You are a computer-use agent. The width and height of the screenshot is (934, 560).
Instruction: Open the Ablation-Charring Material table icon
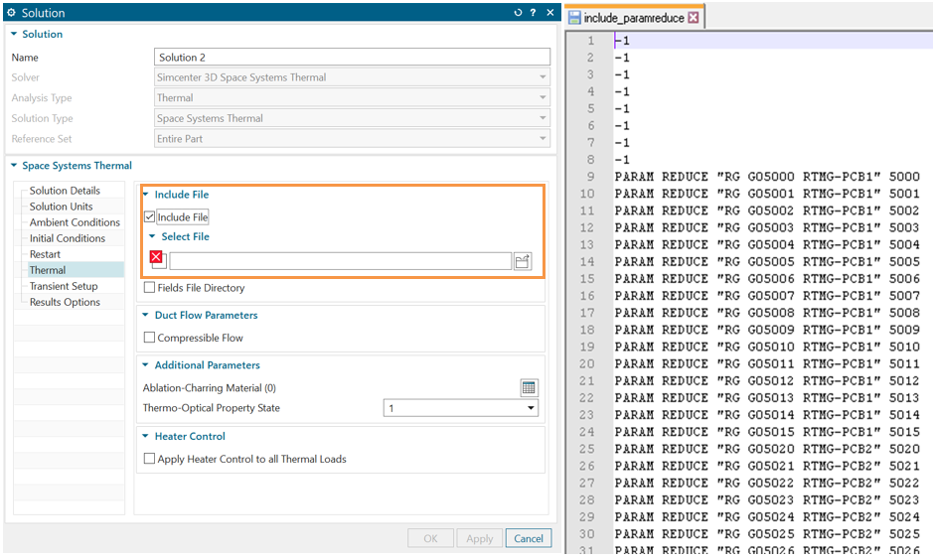click(529, 388)
